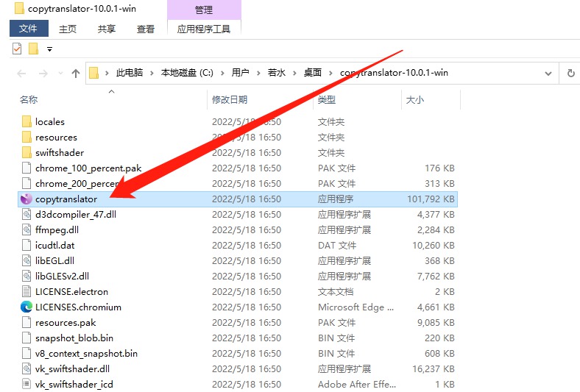The image size is (580, 392).
Task: Open the 文件 menu tab
Action: 29,29
